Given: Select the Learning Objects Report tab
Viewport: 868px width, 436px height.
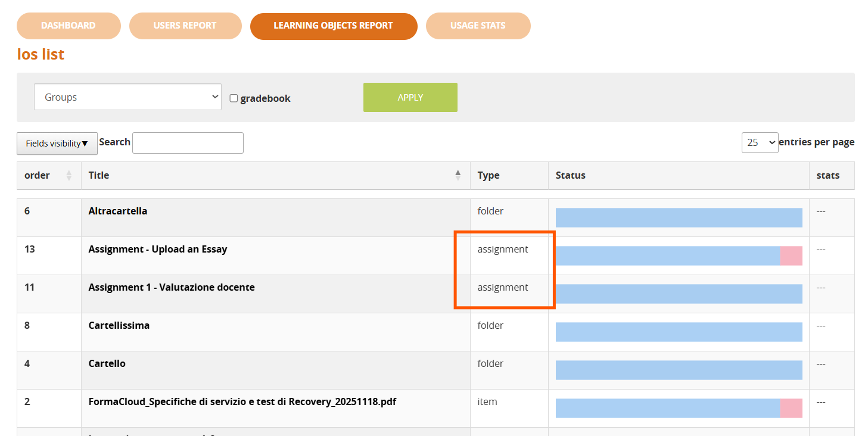Looking at the screenshot, I should coord(333,26).
